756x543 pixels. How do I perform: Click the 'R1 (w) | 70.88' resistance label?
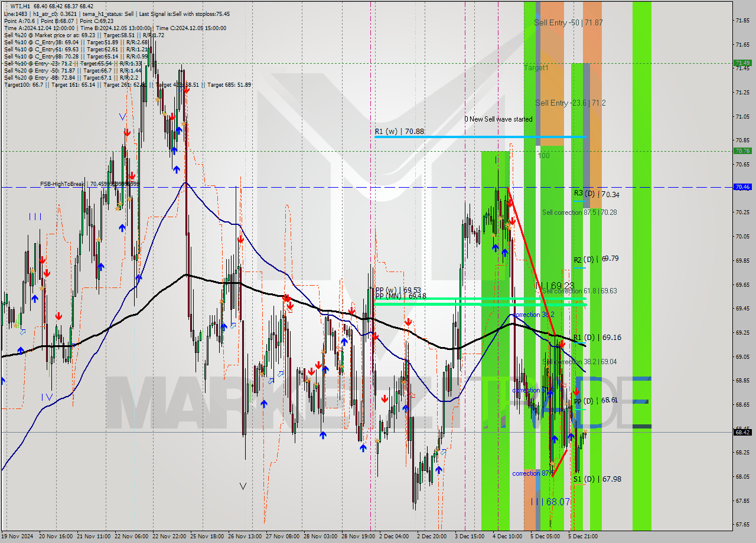point(399,132)
